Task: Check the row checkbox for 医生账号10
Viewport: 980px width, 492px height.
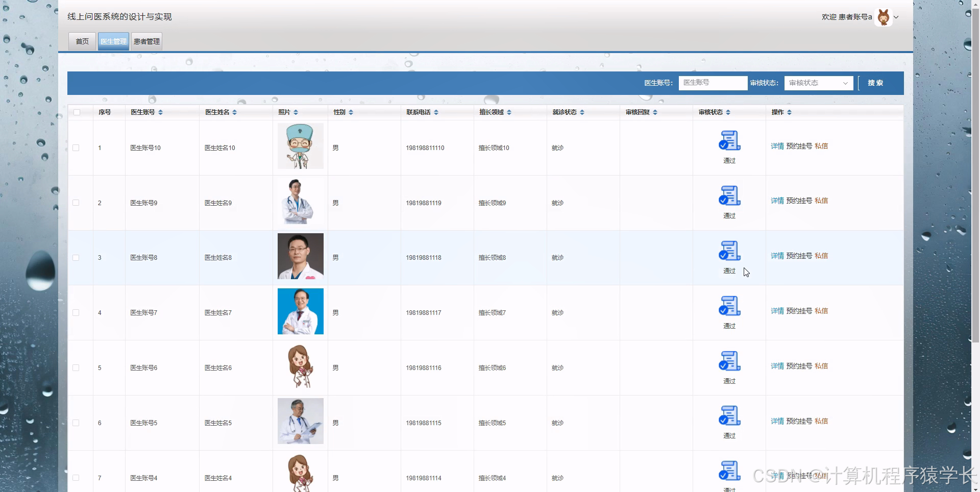Action: tap(76, 147)
